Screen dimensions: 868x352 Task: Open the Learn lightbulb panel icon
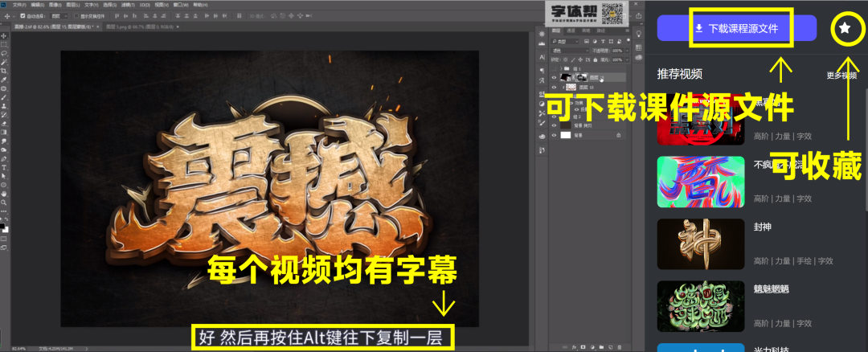click(x=638, y=34)
